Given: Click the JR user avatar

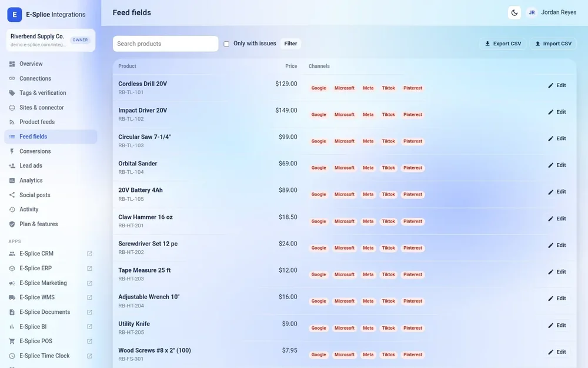Looking at the screenshot, I should (x=532, y=12).
